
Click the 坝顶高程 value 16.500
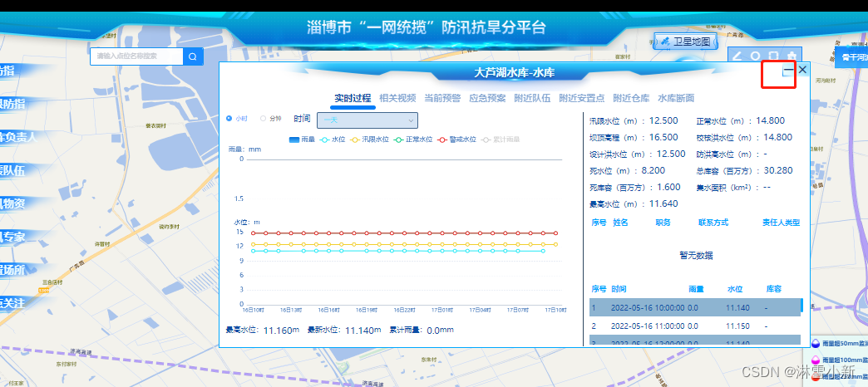pos(663,137)
